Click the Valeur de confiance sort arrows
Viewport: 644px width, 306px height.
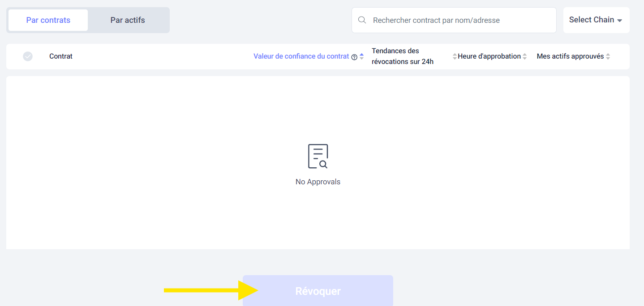361,56
